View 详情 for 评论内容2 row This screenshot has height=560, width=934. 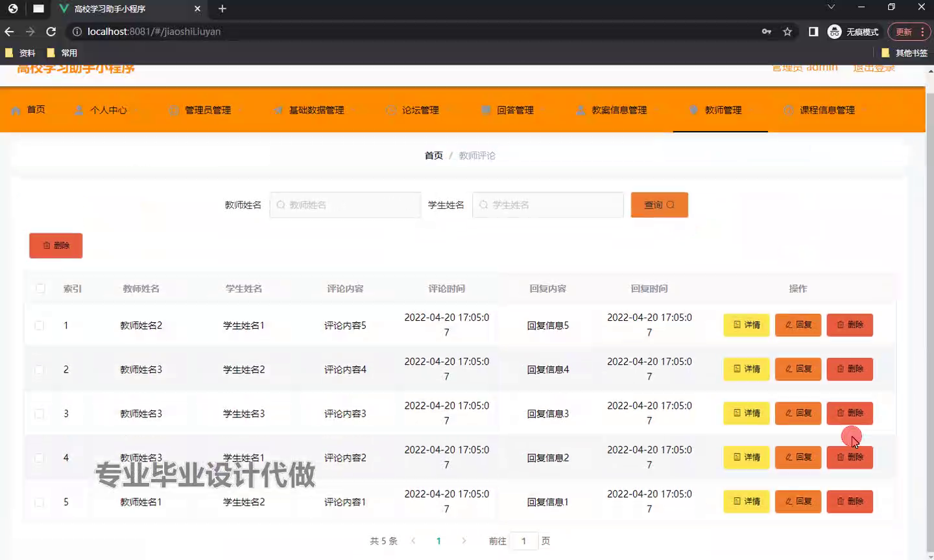click(x=747, y=457)
